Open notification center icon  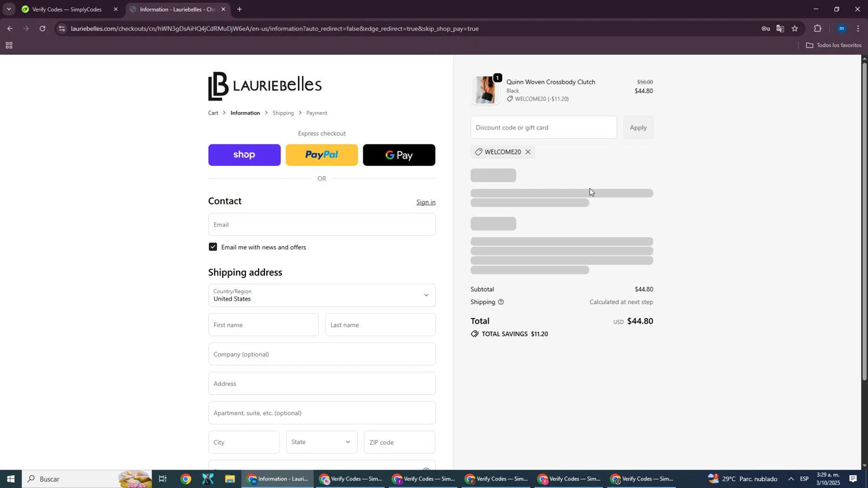coord(854,479)
